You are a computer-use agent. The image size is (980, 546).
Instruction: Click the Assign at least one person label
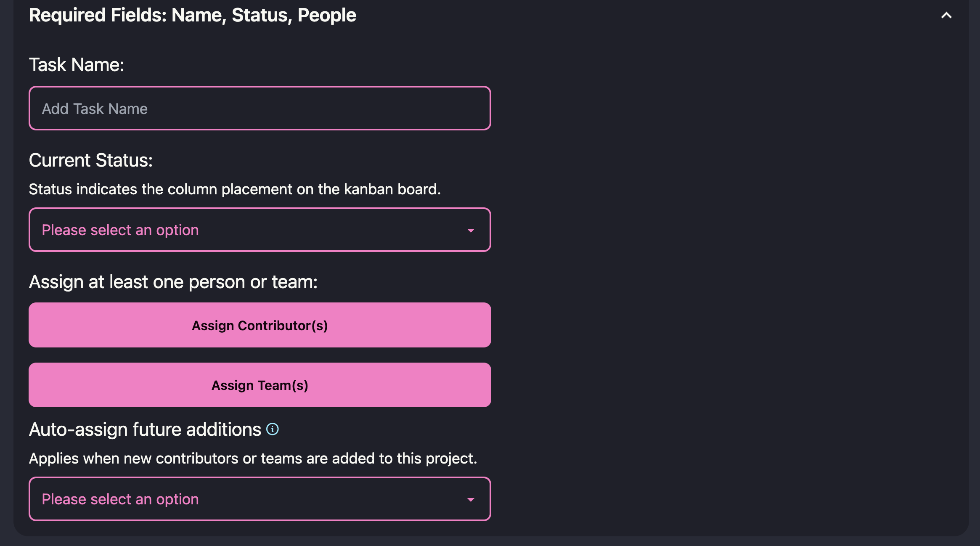coord(173,282)
